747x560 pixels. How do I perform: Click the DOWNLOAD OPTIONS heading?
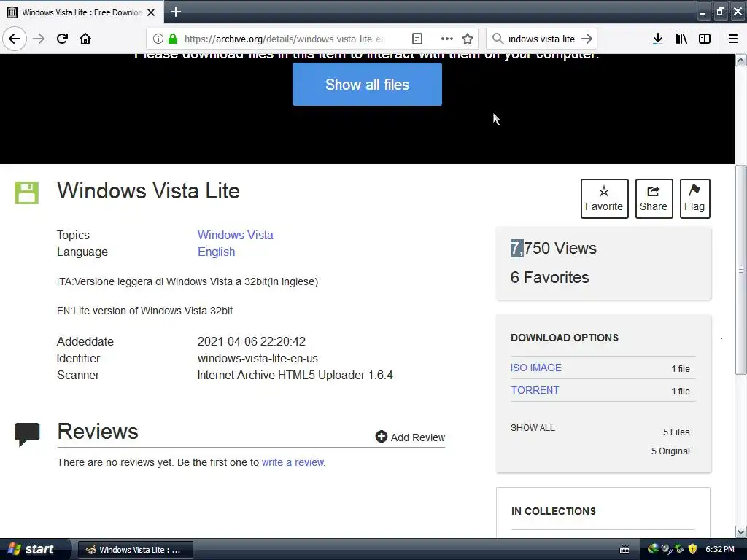(x=565, y=338)
